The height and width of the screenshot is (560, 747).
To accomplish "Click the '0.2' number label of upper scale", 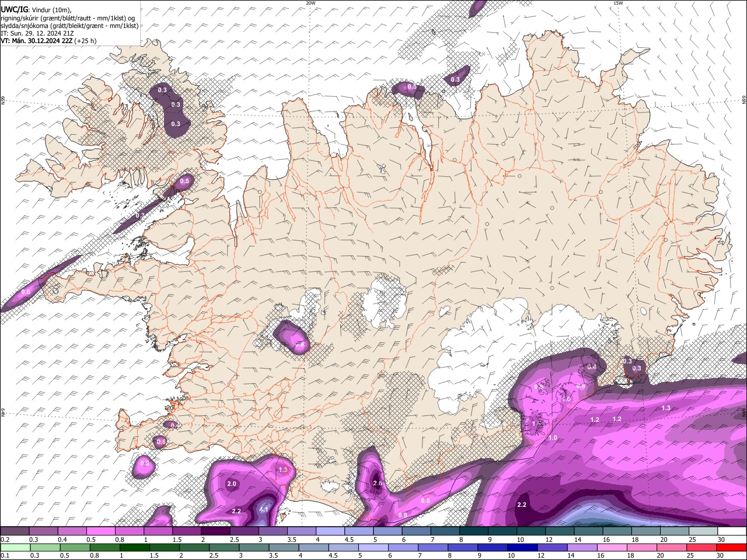I will pos(5,540).
